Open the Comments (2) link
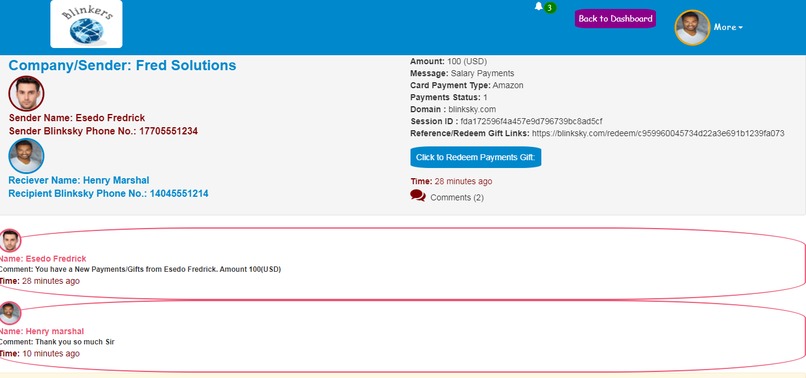 [x=457, y=197]
